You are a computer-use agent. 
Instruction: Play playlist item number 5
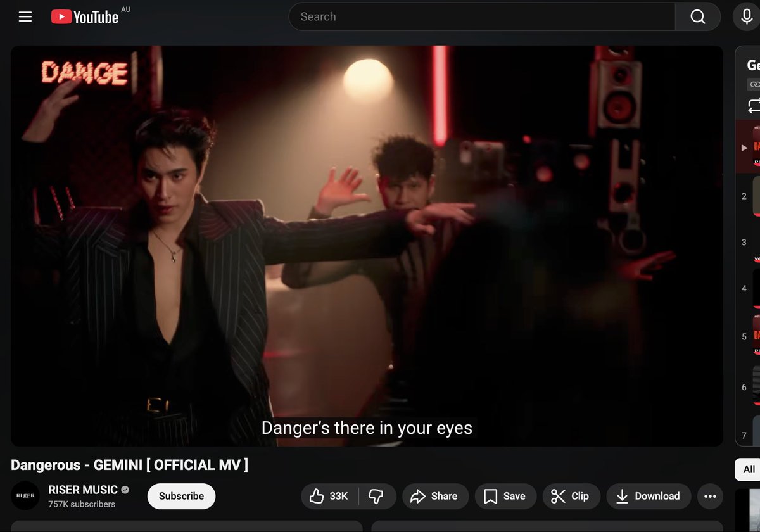coord(749,336)
